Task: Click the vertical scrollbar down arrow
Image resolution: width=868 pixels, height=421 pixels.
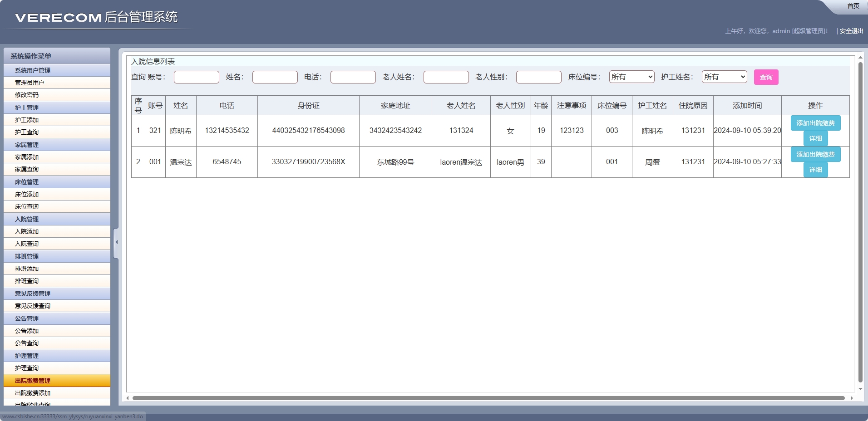Action: tap(860, 389)
